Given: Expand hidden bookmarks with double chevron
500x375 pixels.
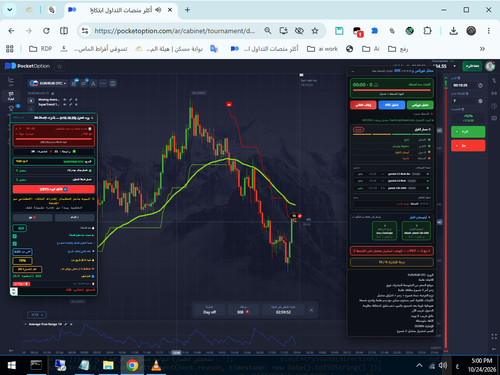Looking at the screenshot, I should point(482,49).
